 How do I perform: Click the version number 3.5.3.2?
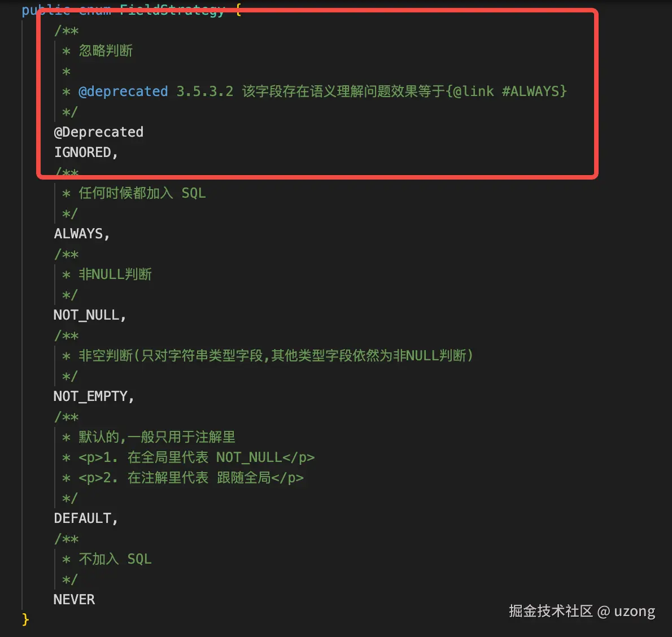(x=204, y=91)
